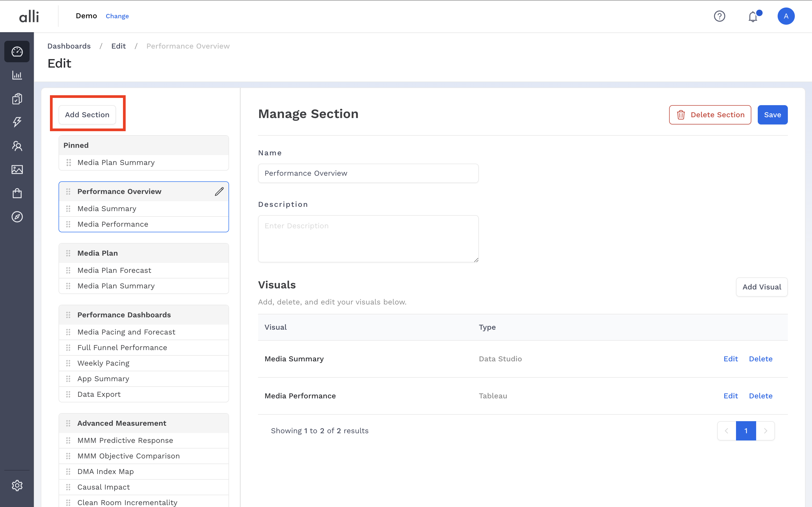The height and width of the screenshot is (507, 812).
Task: Open the Dashboards breadcrumb link
Action: [x=69, y=46]
